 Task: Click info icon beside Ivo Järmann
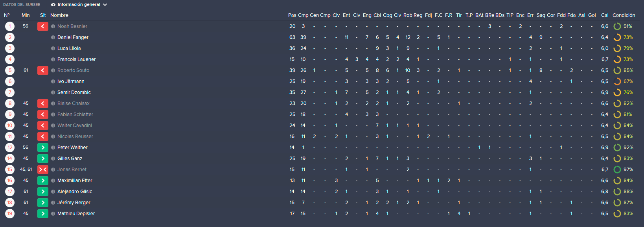[x=53, y=81]
